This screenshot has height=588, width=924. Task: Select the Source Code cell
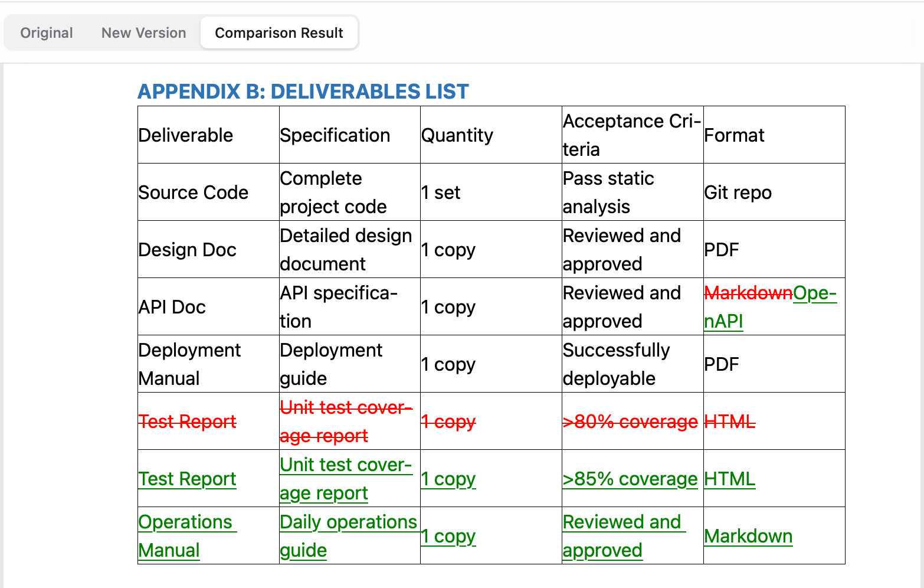coord(208,192)
